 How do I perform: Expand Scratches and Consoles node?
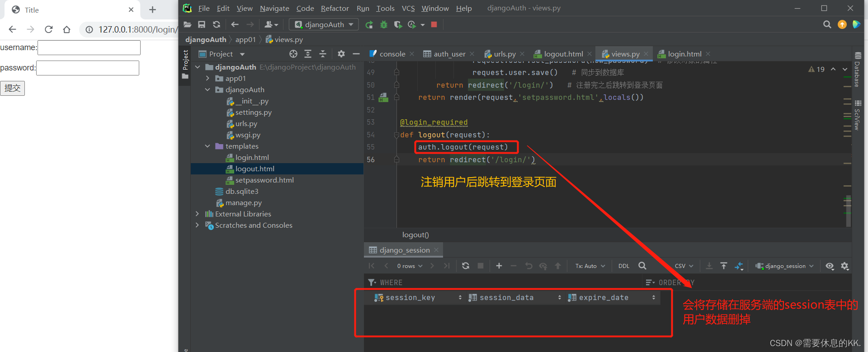pyautogui.click(x=197, y=225)
